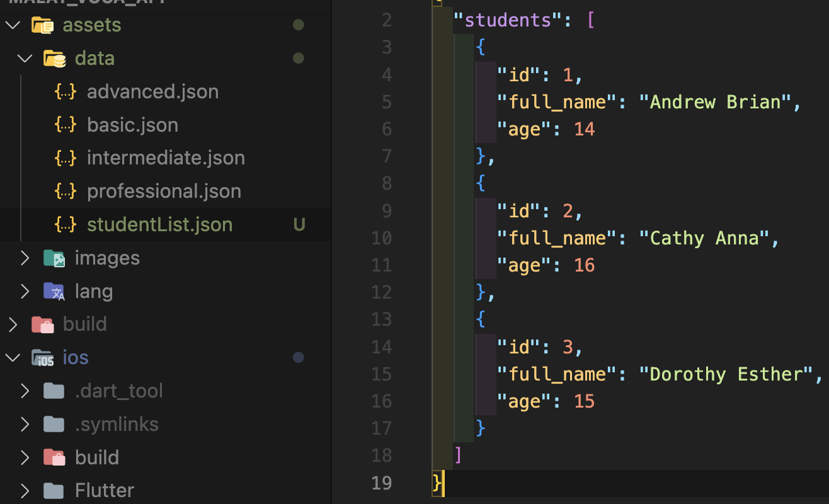Click the professional.json file icon
829x504 pixels.
66,192
